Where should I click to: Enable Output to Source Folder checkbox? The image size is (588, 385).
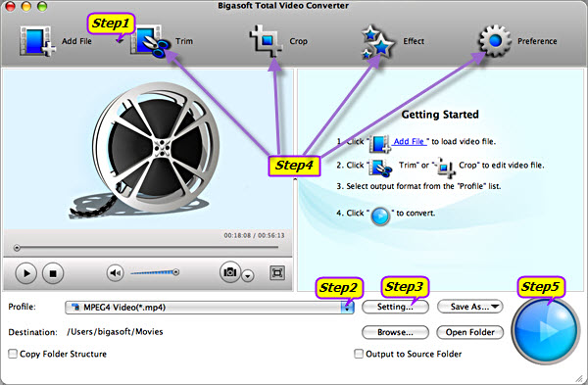(359, 354)
